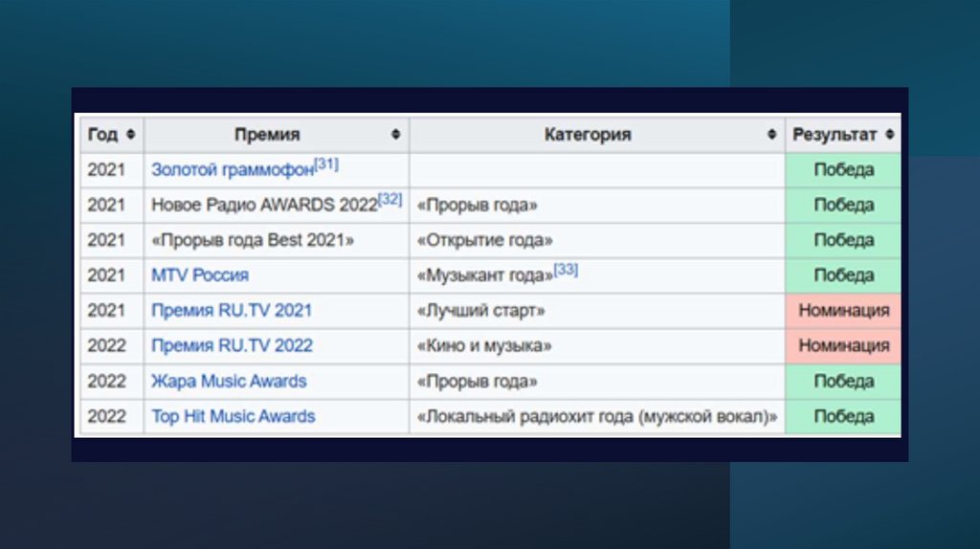980x549 pixels.
Task: Select «Прорыв года» in Жара Music Awards row
Action: (597, 381)
